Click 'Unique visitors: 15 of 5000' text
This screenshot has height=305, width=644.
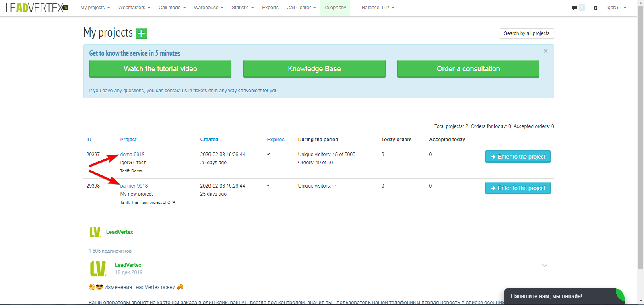click(326, 155)
